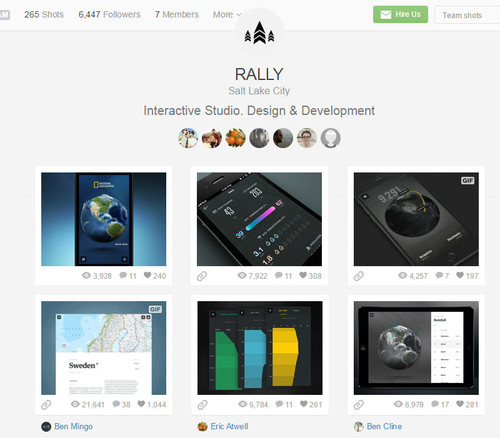Open the dark phone stats shot thumbnail

[x=259, y=219]
